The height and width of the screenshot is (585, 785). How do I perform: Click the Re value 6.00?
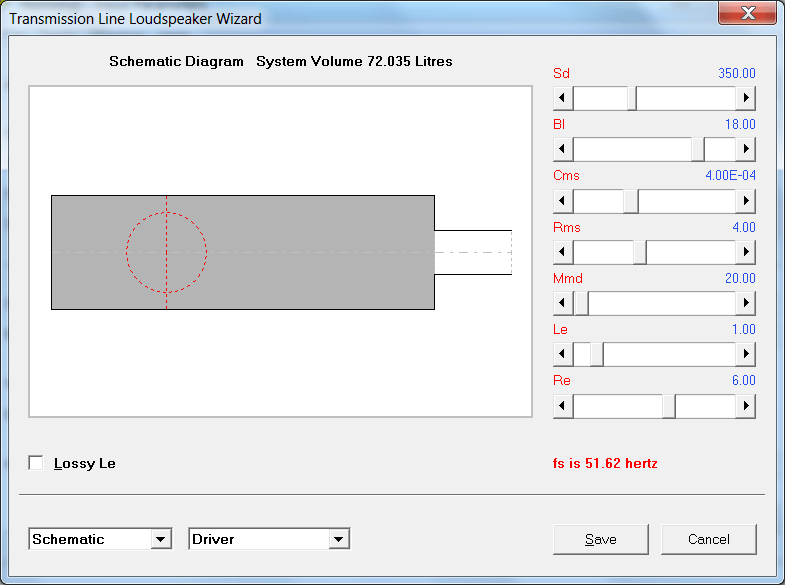[x=743, y=380]
